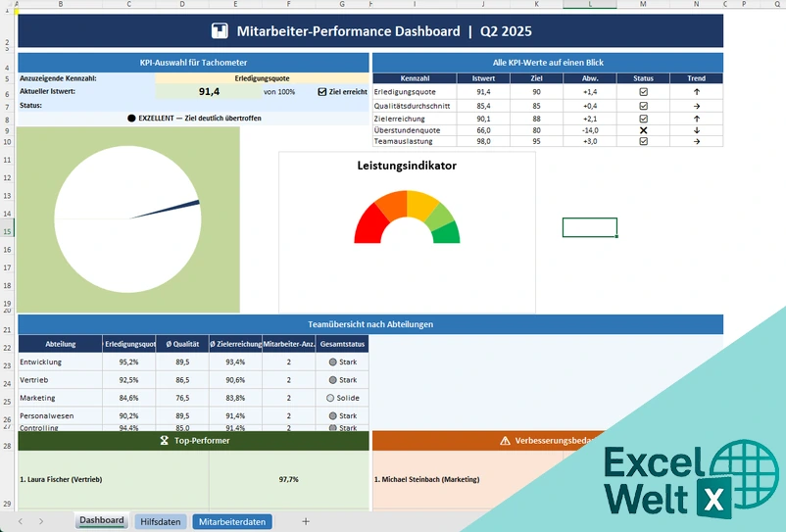Select the Erledigungsquote KPI selection cell
This screenshot has width=786, height=532.
tap(263, 78)
